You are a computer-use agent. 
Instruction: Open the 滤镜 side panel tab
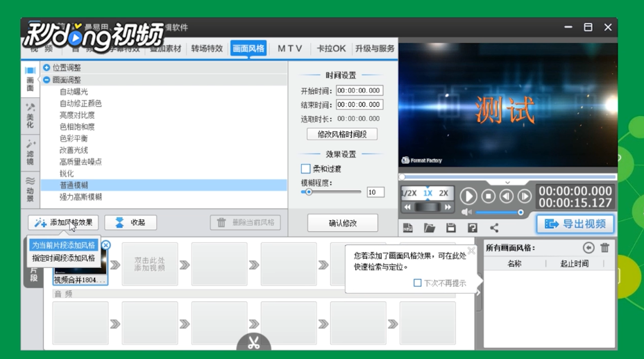31,152
